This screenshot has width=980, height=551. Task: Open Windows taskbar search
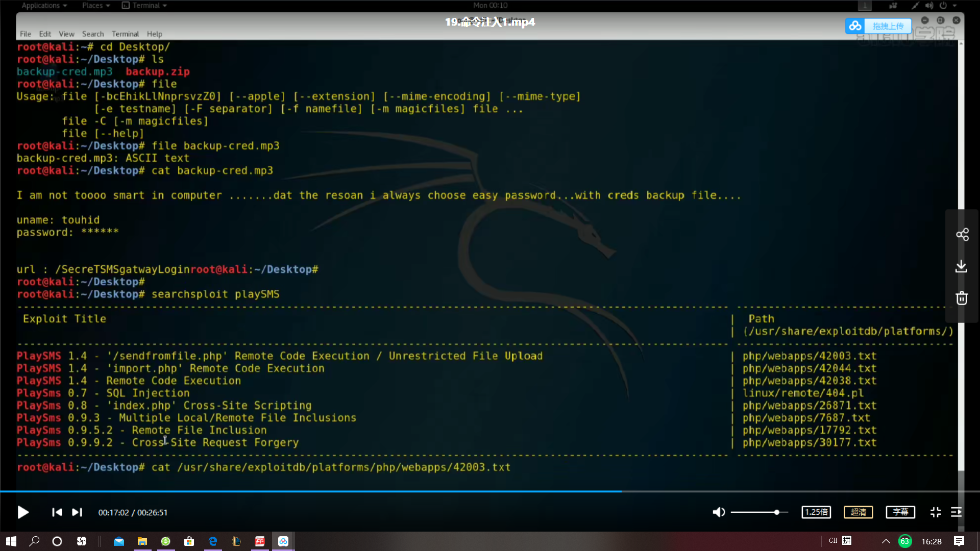click(x=34, y=541)
